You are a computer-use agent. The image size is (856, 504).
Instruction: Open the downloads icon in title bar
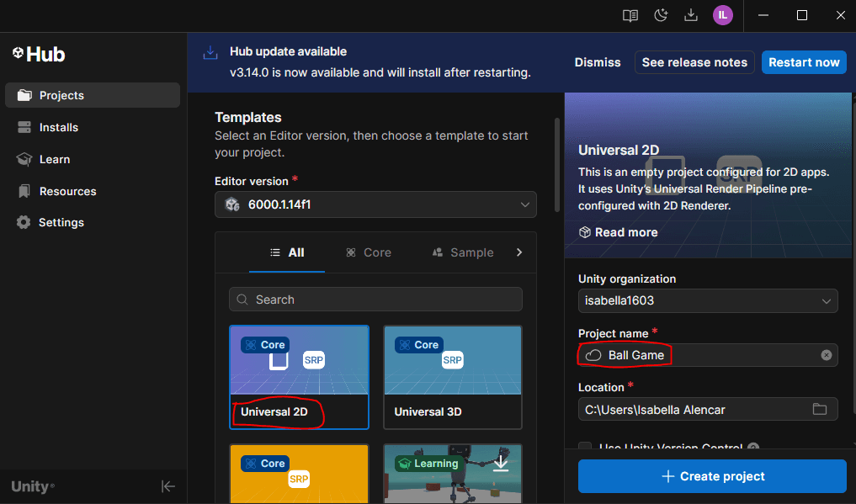[691, 15]
